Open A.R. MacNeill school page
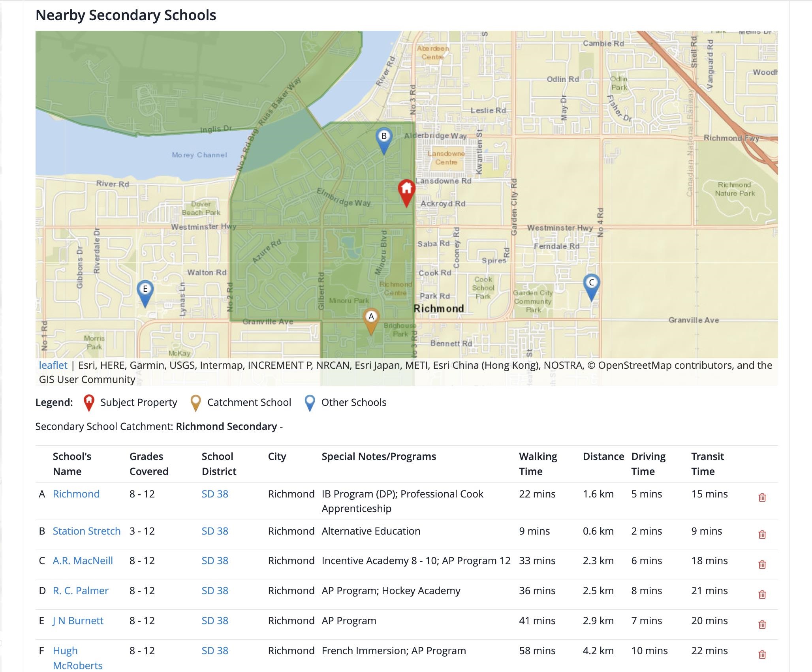This screenshot has height=672, width=812. 83,561
